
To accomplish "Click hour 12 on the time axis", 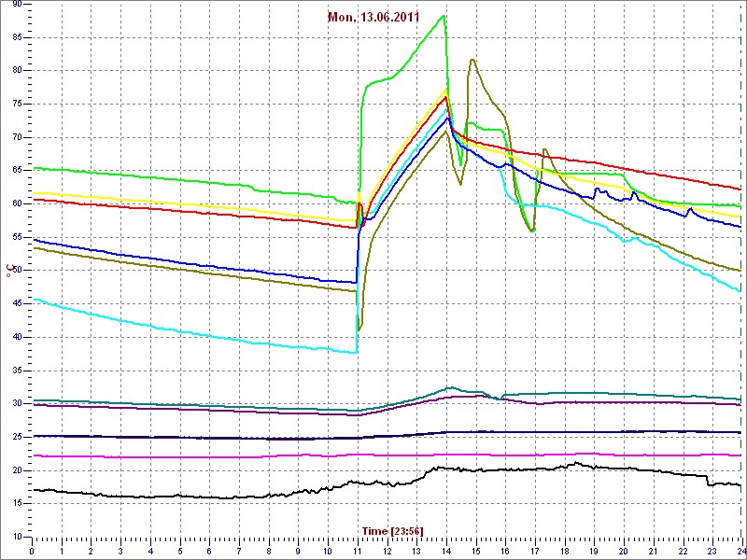I will coord(387,551).
